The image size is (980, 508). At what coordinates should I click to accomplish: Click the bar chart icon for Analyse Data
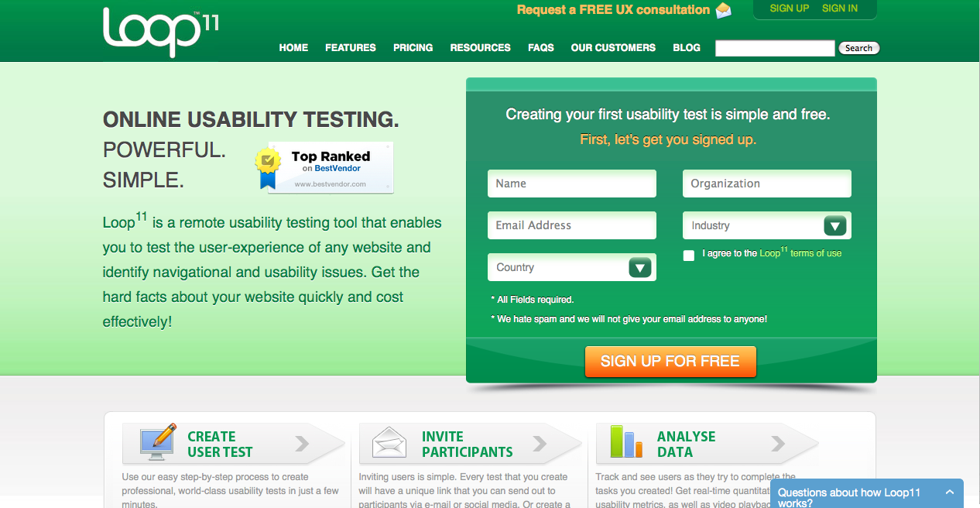pyautogui.click(x=626, y=441)
